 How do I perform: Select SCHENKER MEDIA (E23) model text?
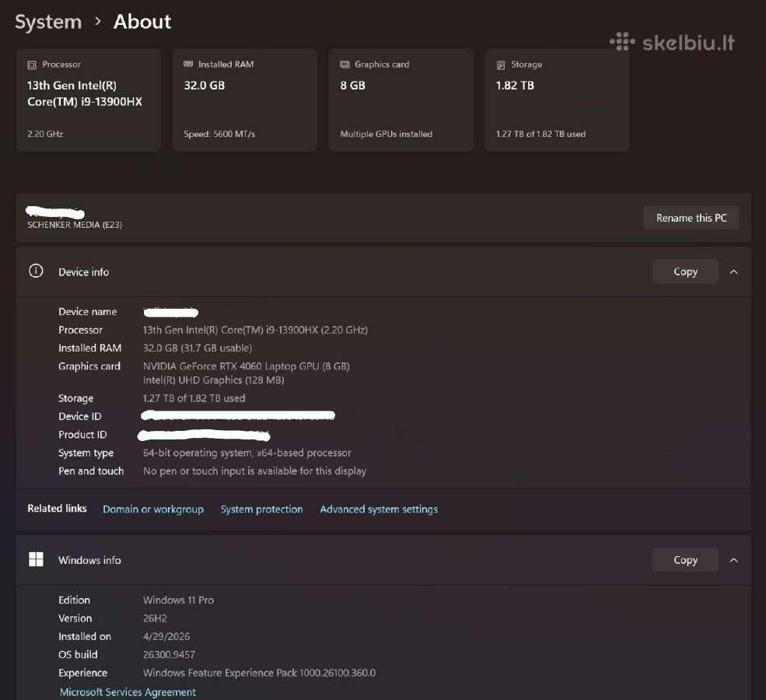[x=74, y=225]
